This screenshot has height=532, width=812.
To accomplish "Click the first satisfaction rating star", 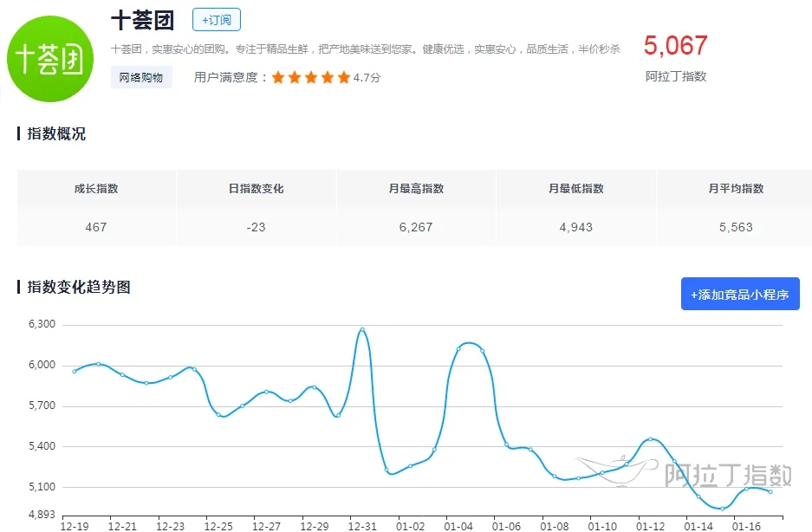I will [x=278, y=78].
